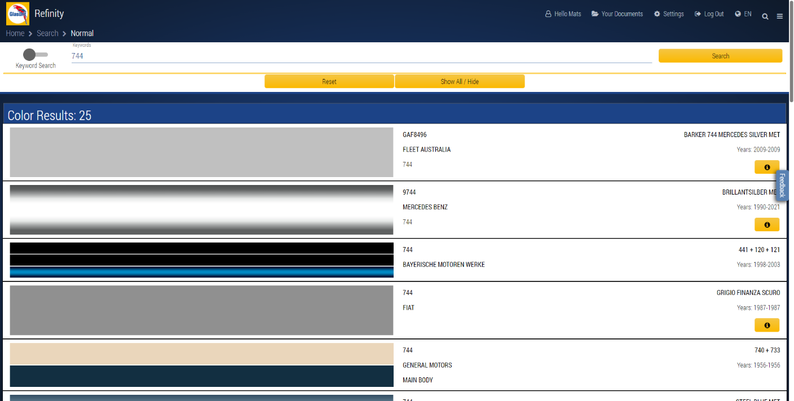Open the search magnifier icon in header
794x401 pixels.
(765, 16)
